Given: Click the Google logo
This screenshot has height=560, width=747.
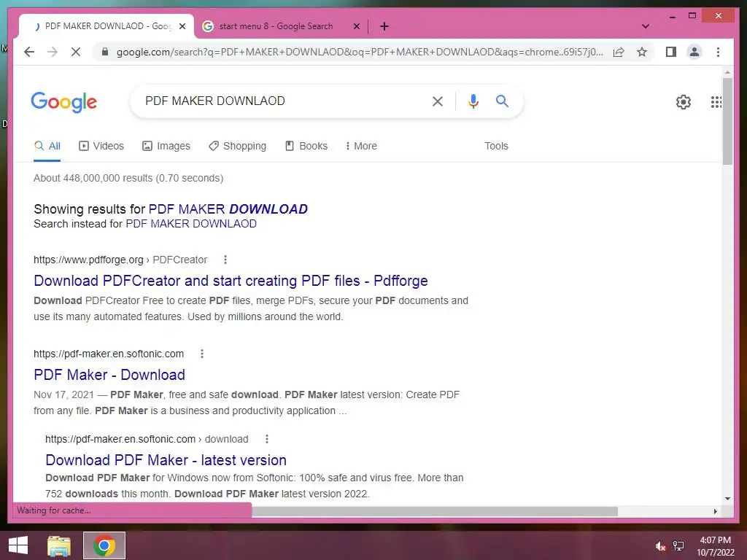Looking at the screenshot, I should pos(64,102).
